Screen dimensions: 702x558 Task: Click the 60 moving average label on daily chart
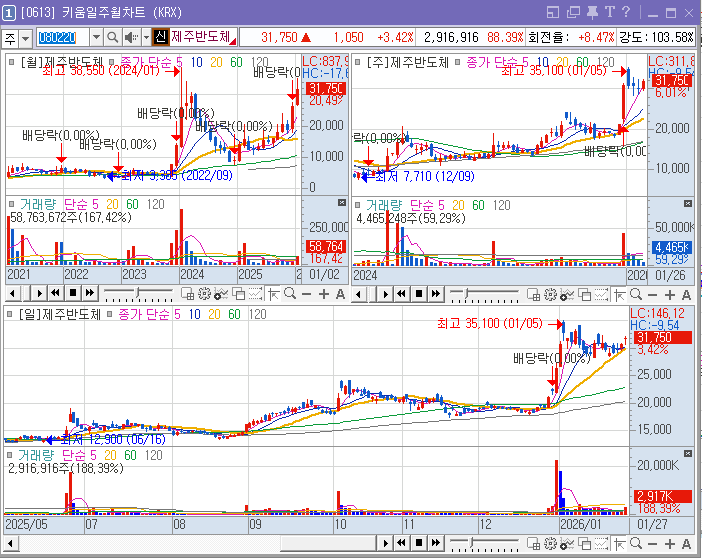(234, 314)
